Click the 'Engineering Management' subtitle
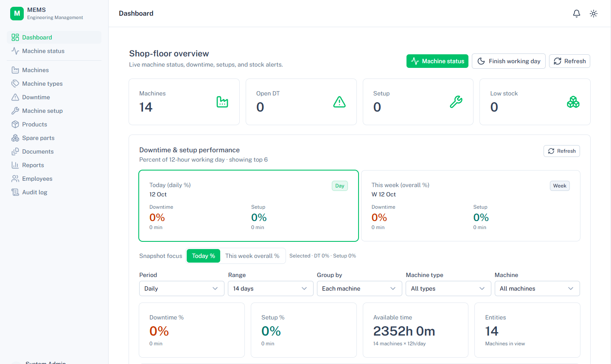611x364 pixels. click(55, 18)
